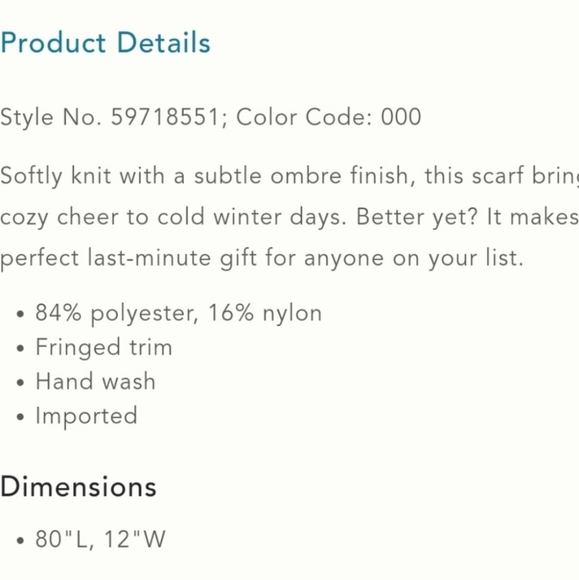The width and height of the screenshot is (579, 580).
Task: Click the word 'scarf' in description
Action: [497, 175]
